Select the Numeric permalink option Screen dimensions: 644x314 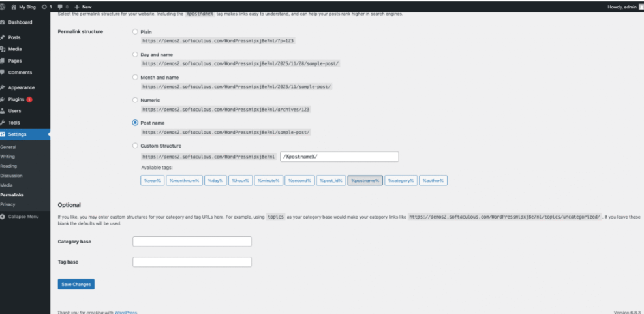pyautogui.click(x=135, y=100)
